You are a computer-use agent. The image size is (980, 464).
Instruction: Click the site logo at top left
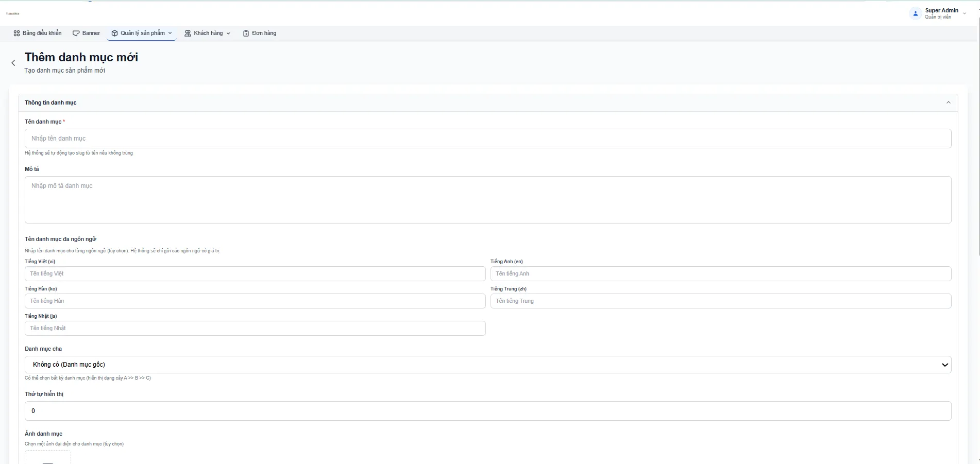click(13, 13)
